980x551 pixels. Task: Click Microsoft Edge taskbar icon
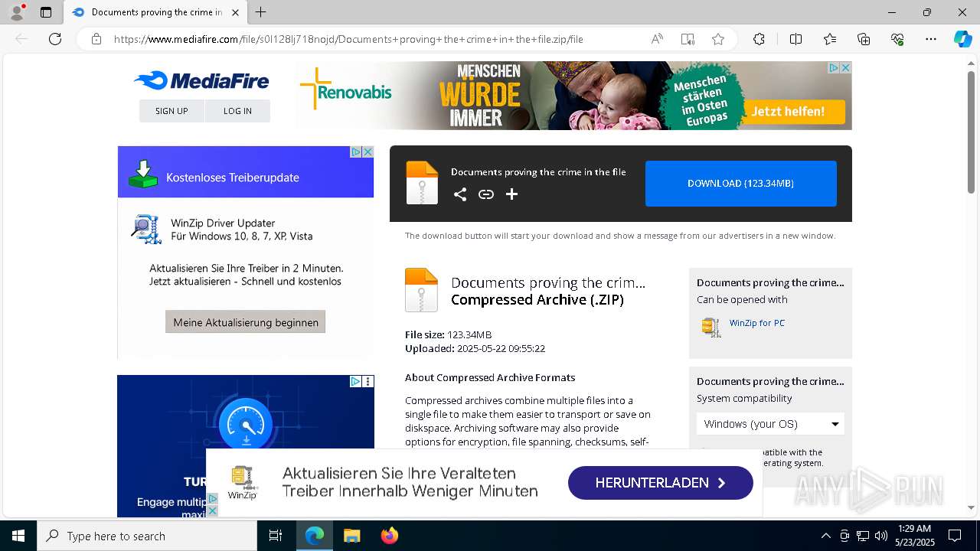pos(315,536)
